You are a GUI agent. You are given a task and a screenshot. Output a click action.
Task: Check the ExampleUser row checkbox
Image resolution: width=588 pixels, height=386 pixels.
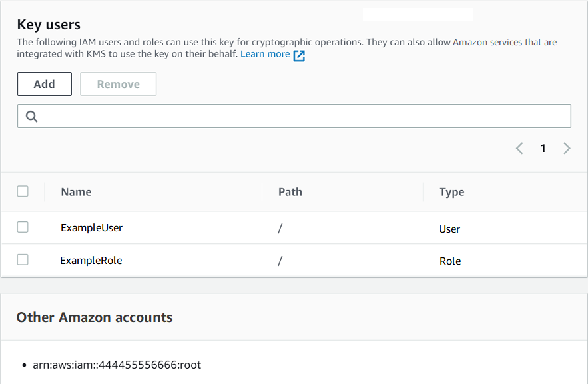23,227
